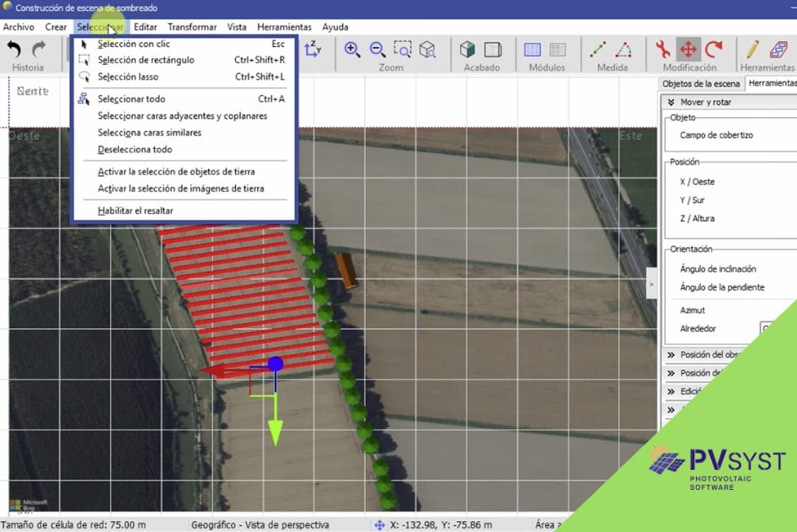Choose Selección lasso
Screen dimensions: 797x532
click(184, 77)
